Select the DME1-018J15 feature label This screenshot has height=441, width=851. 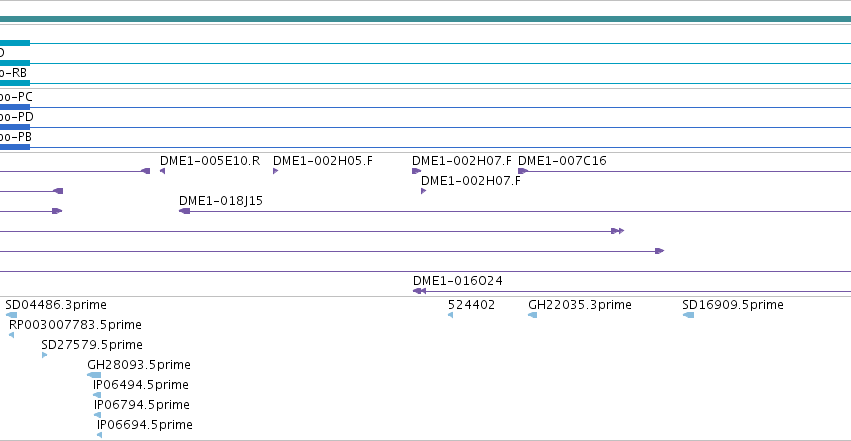(x=220, y=201)
